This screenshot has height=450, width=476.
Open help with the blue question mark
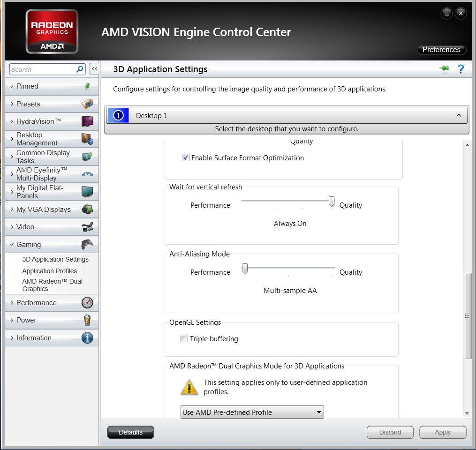[x=461, y=69]
